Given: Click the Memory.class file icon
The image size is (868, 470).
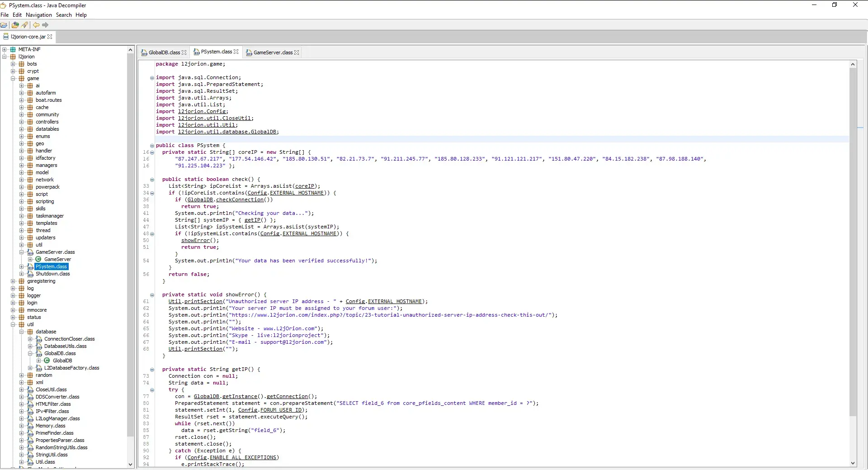Looking at the screenshot, I should (x=30, y=426).
